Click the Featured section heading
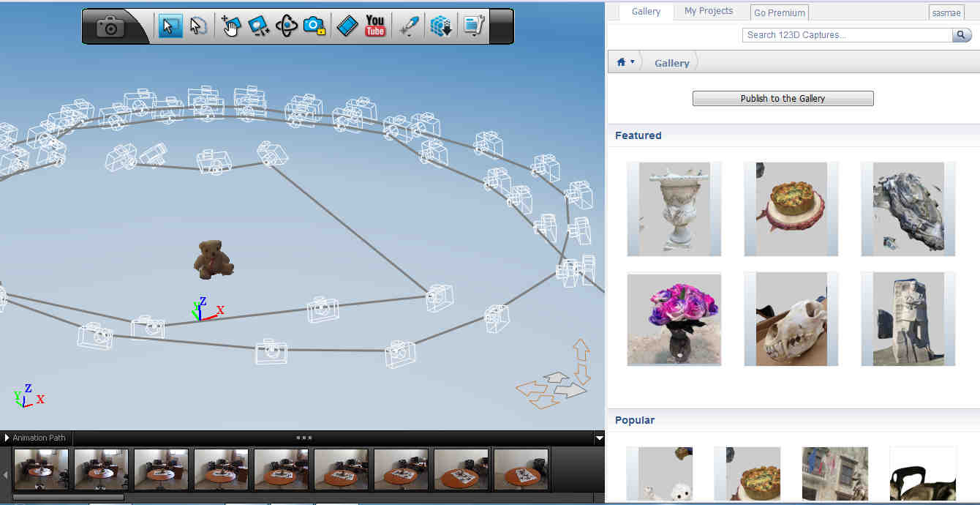 [638, 135]
